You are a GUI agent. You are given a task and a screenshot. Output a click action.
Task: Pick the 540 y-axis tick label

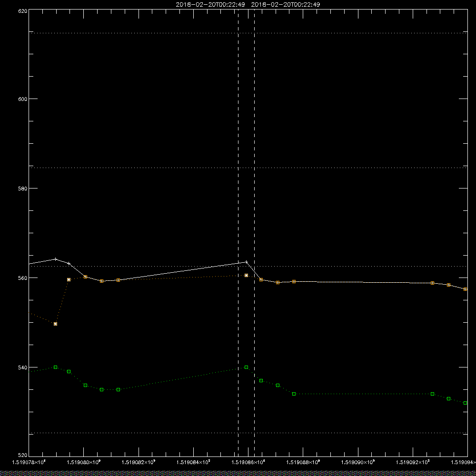[x=23, y=367]
